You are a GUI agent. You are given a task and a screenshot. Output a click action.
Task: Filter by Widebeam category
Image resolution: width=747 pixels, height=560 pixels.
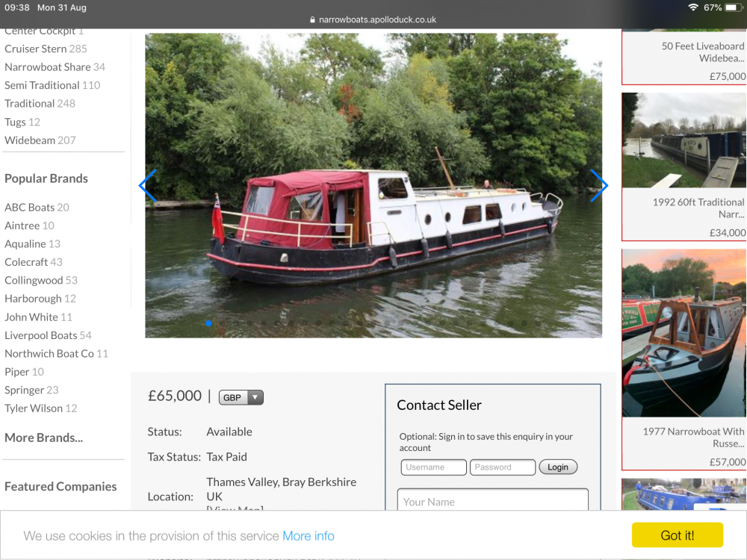[40, 140]
